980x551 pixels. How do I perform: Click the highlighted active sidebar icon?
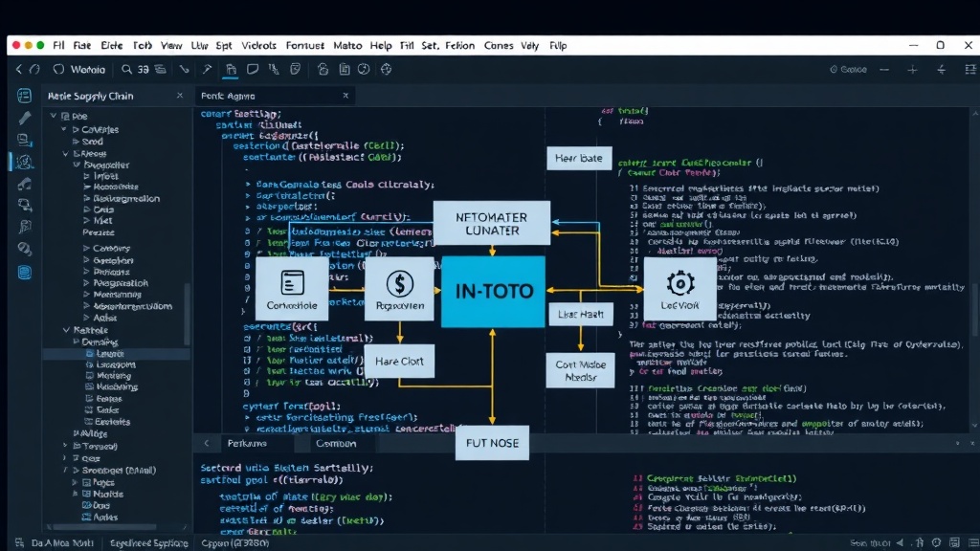tap(24, 162)
